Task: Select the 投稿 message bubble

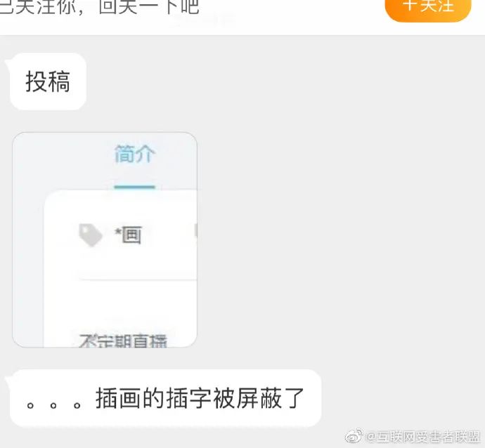Action: point(48,81)
